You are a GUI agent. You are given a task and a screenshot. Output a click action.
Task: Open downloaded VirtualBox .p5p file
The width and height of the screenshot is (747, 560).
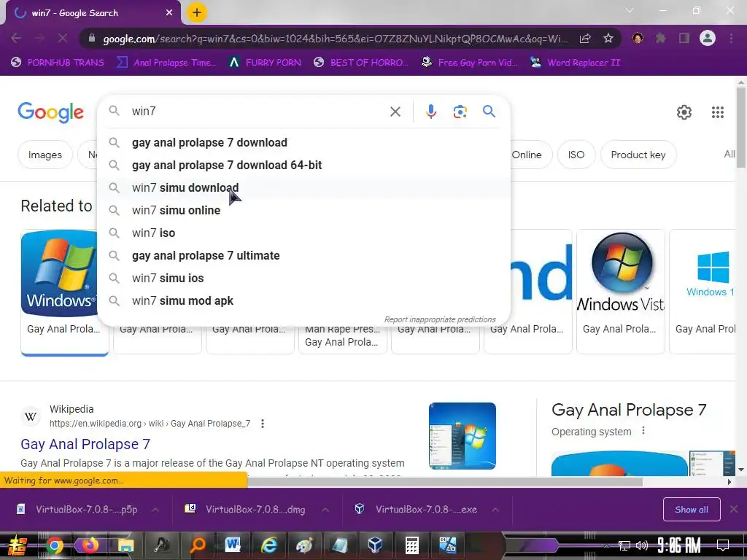coord(77,510)
